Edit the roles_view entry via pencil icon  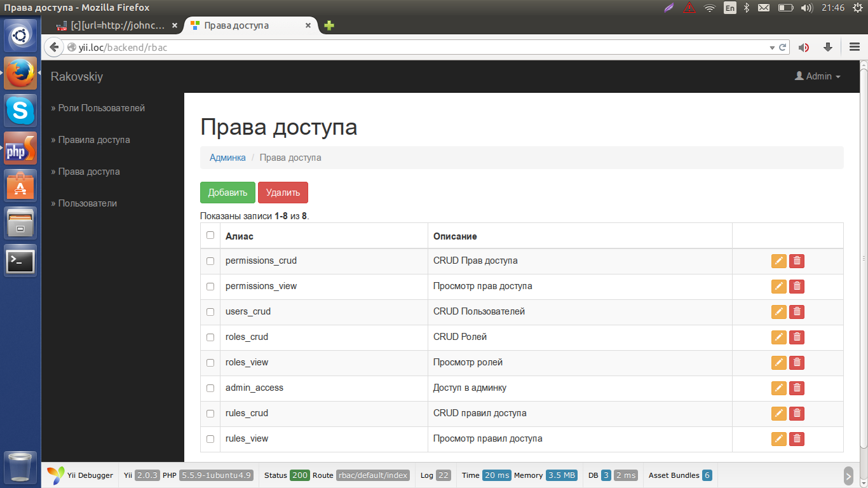(x=778, y=363)
